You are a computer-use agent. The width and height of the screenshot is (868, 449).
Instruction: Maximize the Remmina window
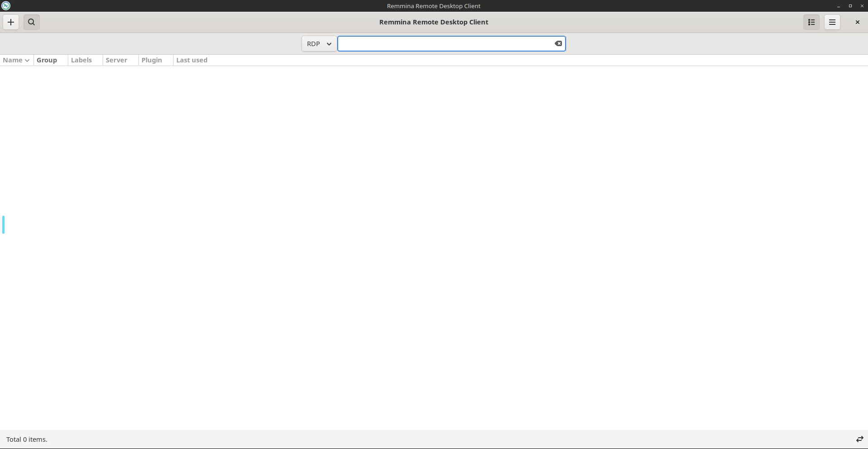click(850, 6)
